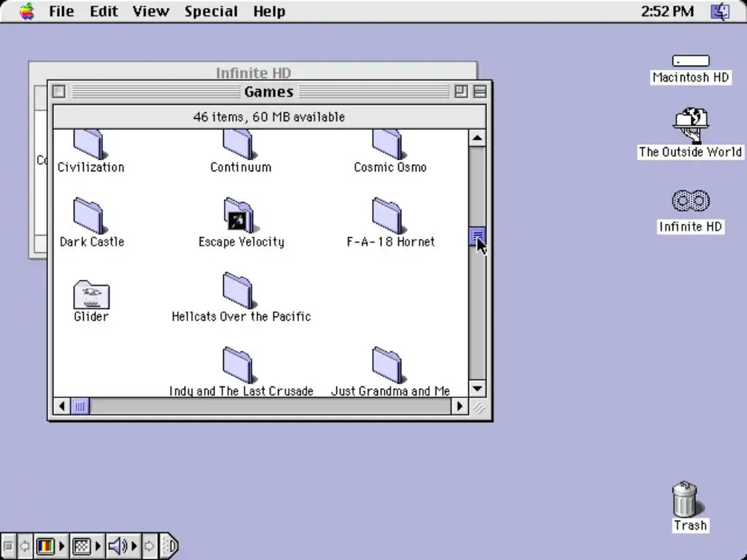This screenshot has width=747, height=560.
Task: Toggle the Games window collapse box
Action: [x=480, y=91]
